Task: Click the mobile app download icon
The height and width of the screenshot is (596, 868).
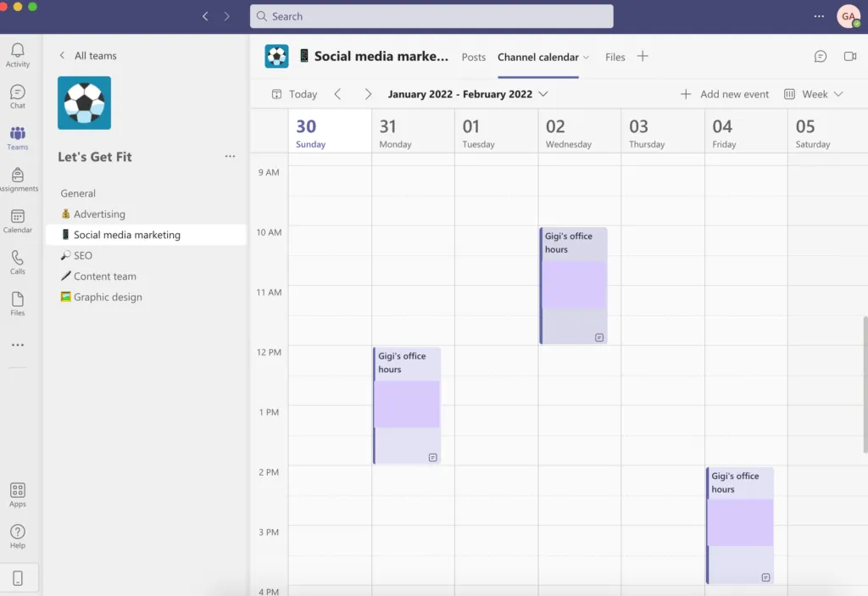Action: pyautogui.click(x=18, y=577)
